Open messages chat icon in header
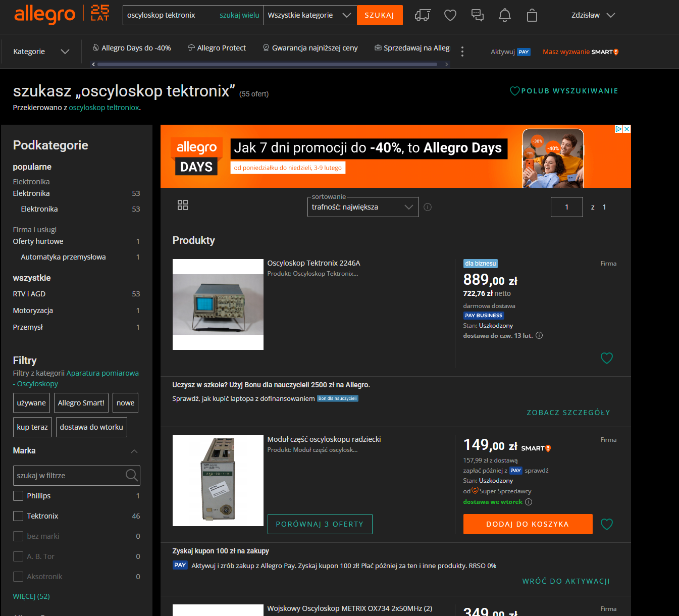 pos(478,15)
